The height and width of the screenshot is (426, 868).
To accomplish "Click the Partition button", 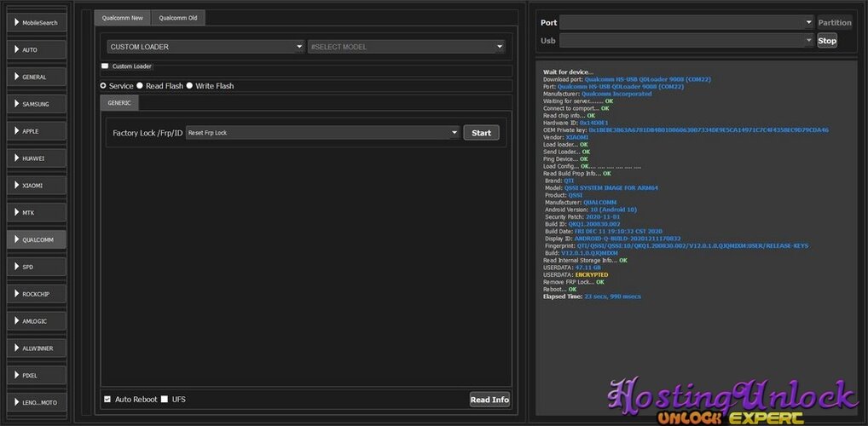I will click(834, 23).
